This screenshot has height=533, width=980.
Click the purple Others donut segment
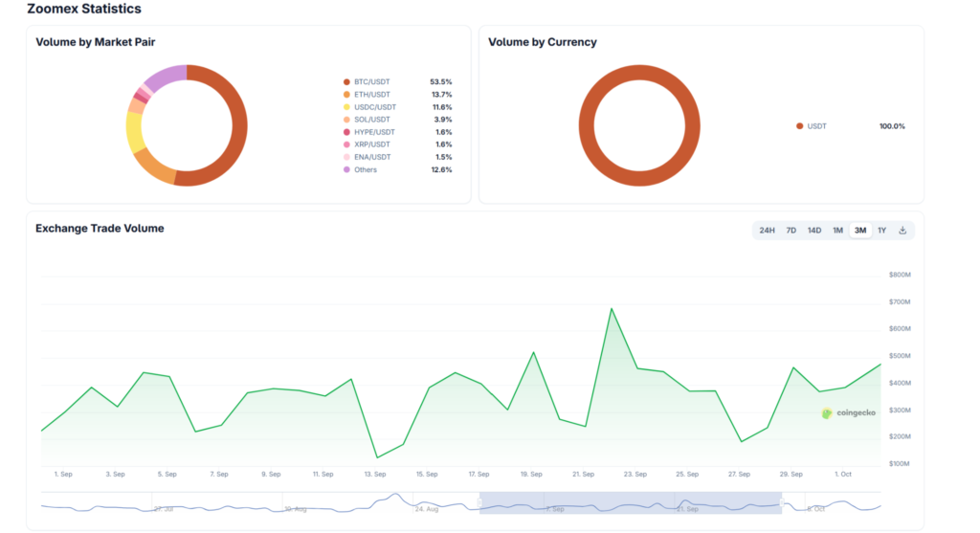[x=167, y=77]
